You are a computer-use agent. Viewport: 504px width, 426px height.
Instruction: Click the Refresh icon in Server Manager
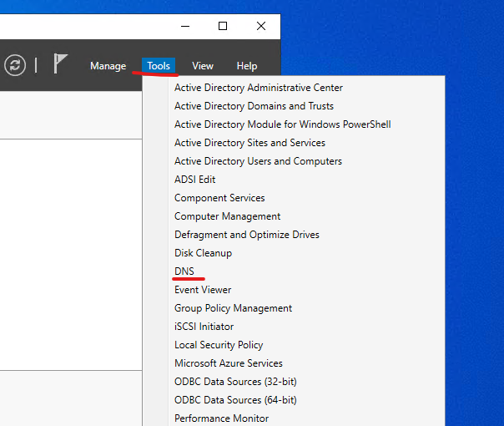[x=15, y=65]
